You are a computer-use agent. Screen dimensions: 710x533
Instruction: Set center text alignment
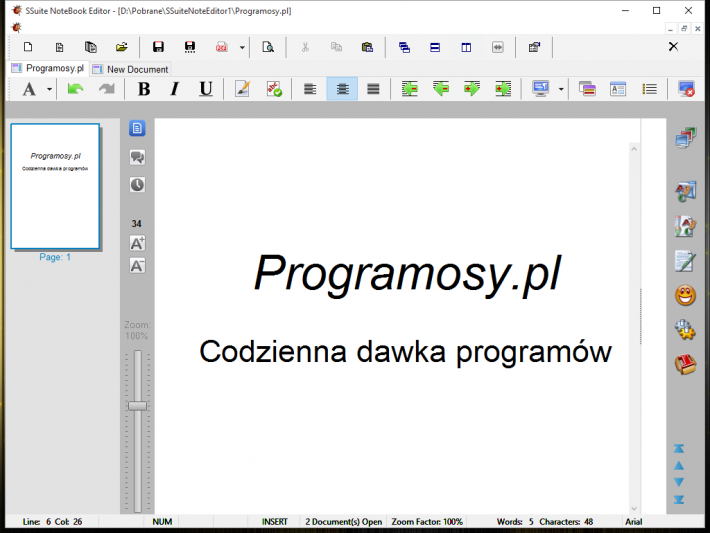pyautogui.click(x=342, y=89)
